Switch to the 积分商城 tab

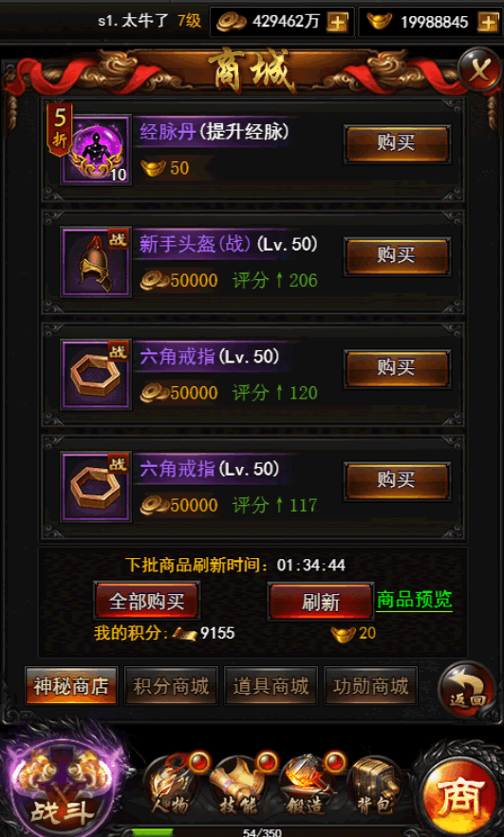(x=171, y=686)
